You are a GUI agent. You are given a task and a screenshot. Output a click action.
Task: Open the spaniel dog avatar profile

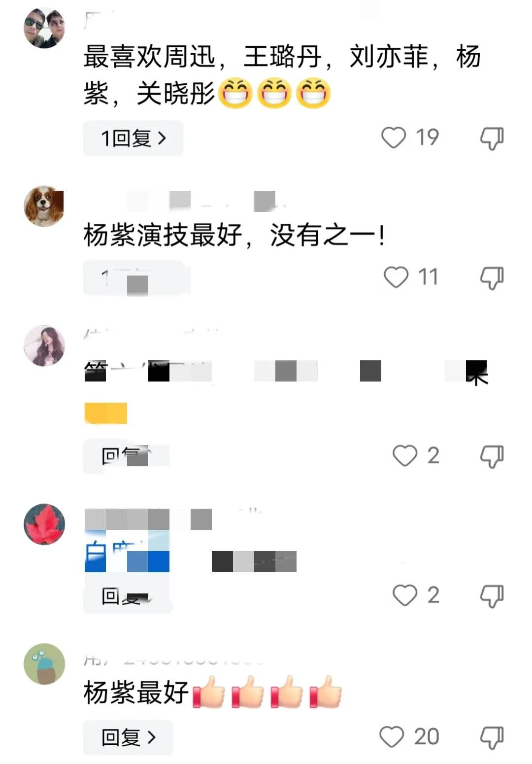(x=44, y=206)
